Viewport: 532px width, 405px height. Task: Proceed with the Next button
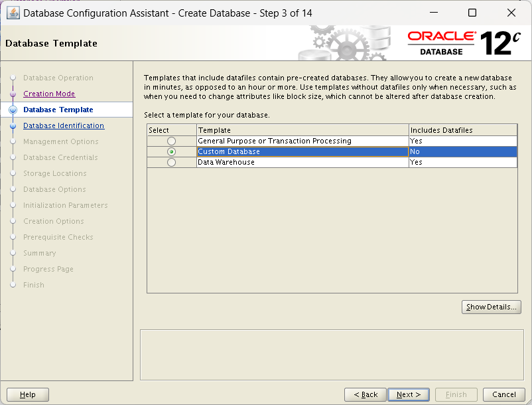[x=409, y=394]
